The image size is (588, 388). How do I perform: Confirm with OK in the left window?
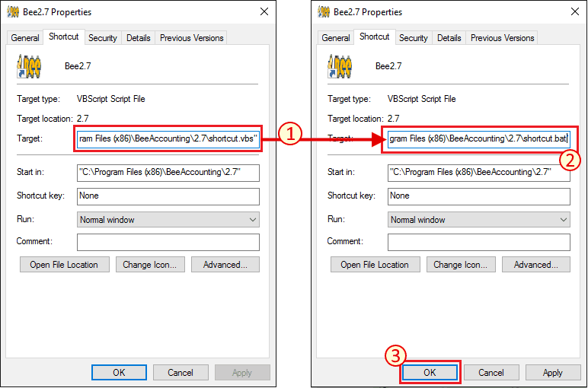click(x=120, y=372)
